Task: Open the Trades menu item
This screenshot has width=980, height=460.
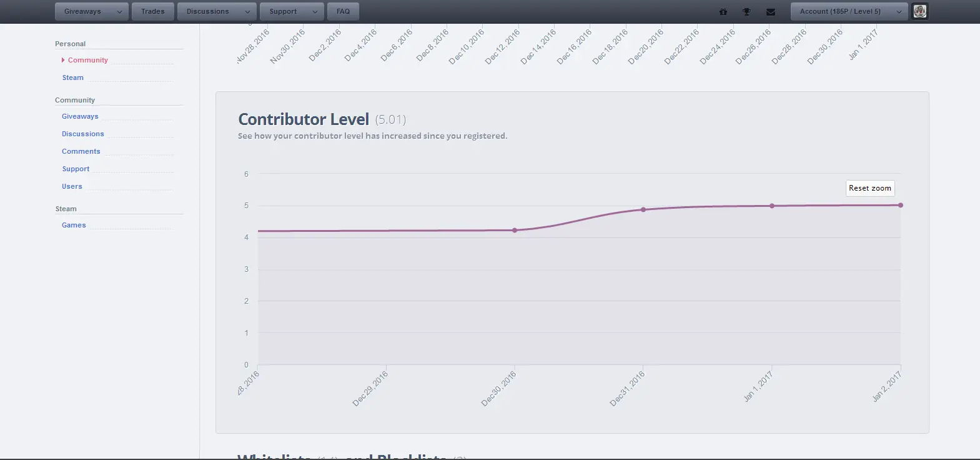Action: 152,11
